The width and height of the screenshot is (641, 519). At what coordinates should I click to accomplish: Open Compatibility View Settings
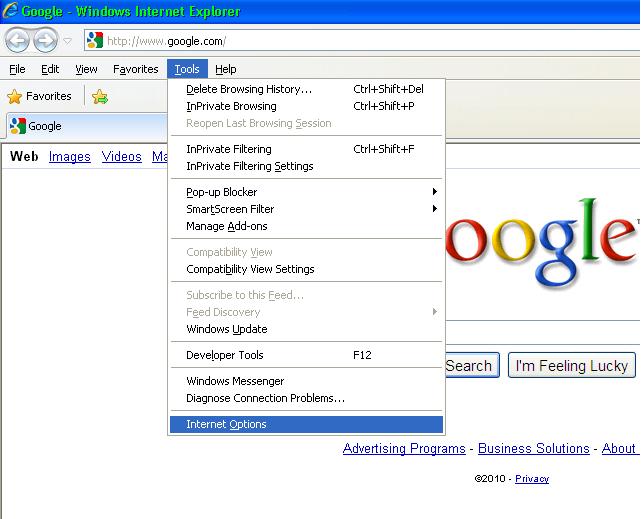pyautogui.click(x=306, y=269)
